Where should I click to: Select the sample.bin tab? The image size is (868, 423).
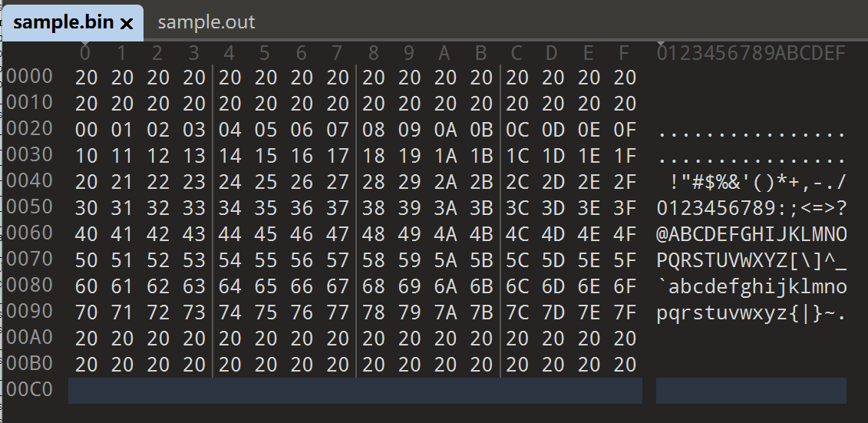click(x=64, y=22)
